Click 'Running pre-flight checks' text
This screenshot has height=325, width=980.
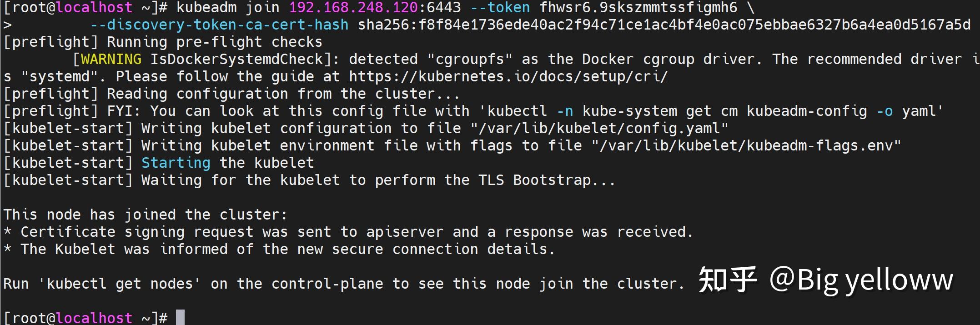pos(214,42)
